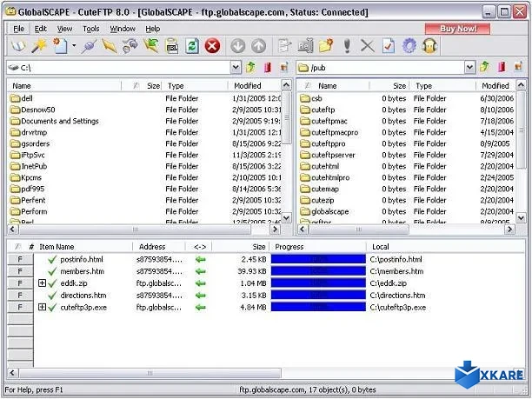Open Global Options gear icon
The width and height of the screenshot is (532, 399).
(409, 46)
